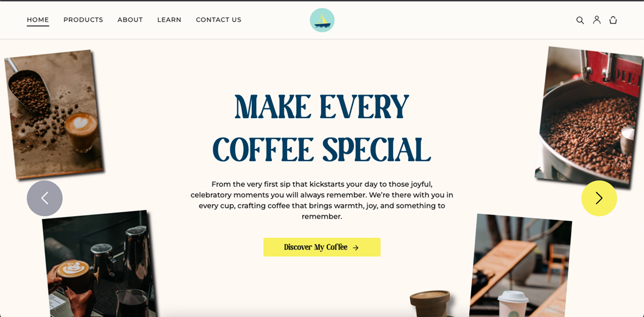Select the HOME nav item
Screen dimensions: 644x317
coord(38,20)
